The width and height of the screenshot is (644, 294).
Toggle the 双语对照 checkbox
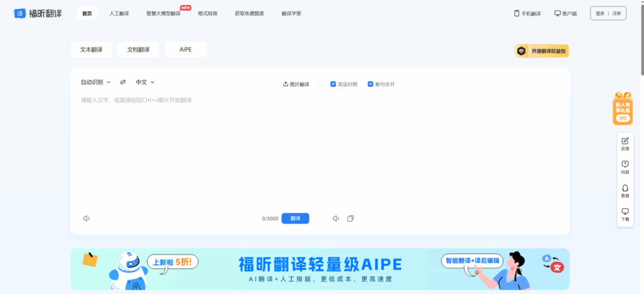point(333,84)
